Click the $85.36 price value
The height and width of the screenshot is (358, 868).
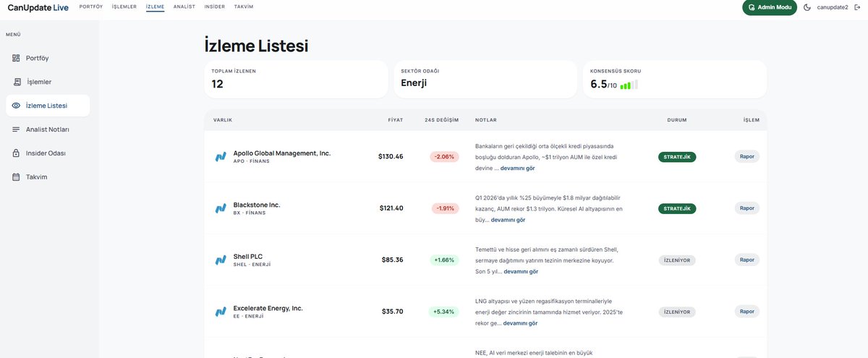pos(393,260)
